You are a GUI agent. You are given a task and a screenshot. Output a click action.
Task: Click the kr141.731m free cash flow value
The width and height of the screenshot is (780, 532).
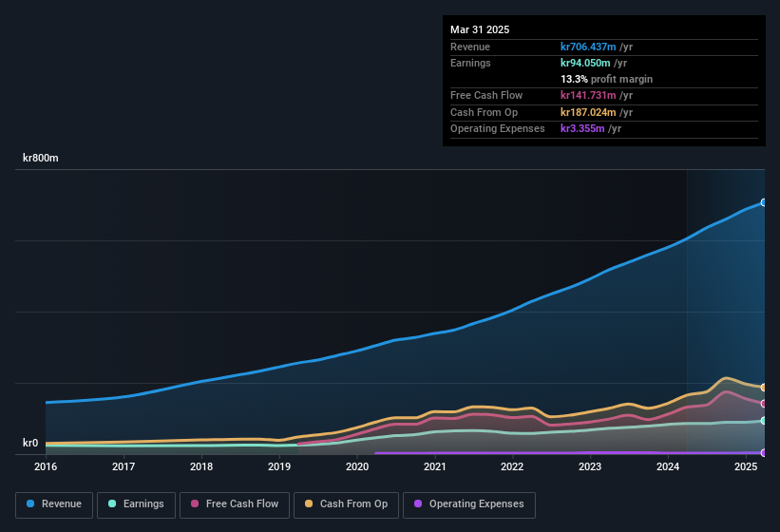588,95
